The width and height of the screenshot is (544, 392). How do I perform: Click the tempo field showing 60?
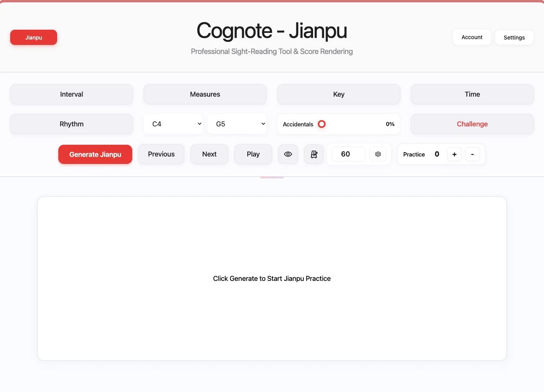[348, 154]
